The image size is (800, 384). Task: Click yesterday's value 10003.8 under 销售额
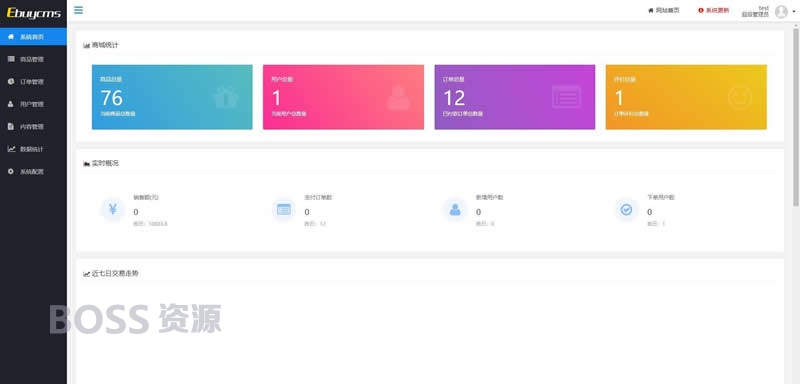(158, 224)
